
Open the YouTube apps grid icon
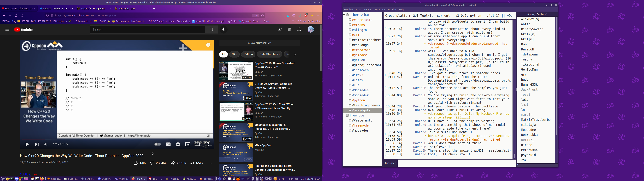point(289,29)
